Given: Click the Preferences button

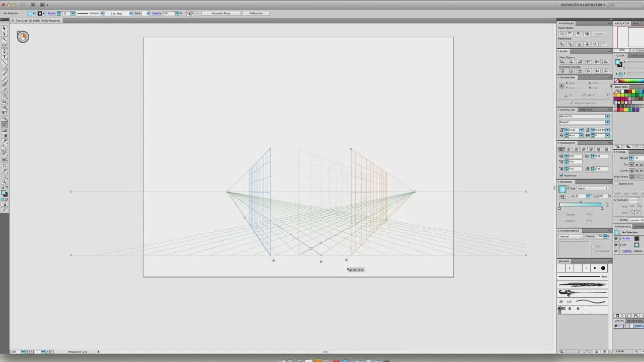Looking at the screenshot, I should 256,13.
